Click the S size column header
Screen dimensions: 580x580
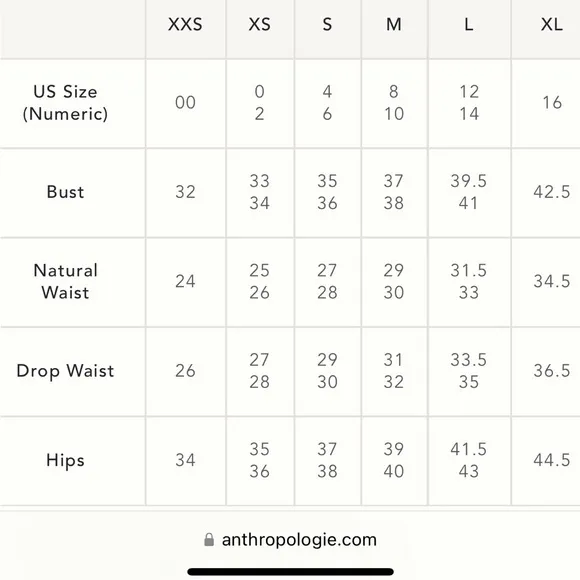(x=327, y=25)
